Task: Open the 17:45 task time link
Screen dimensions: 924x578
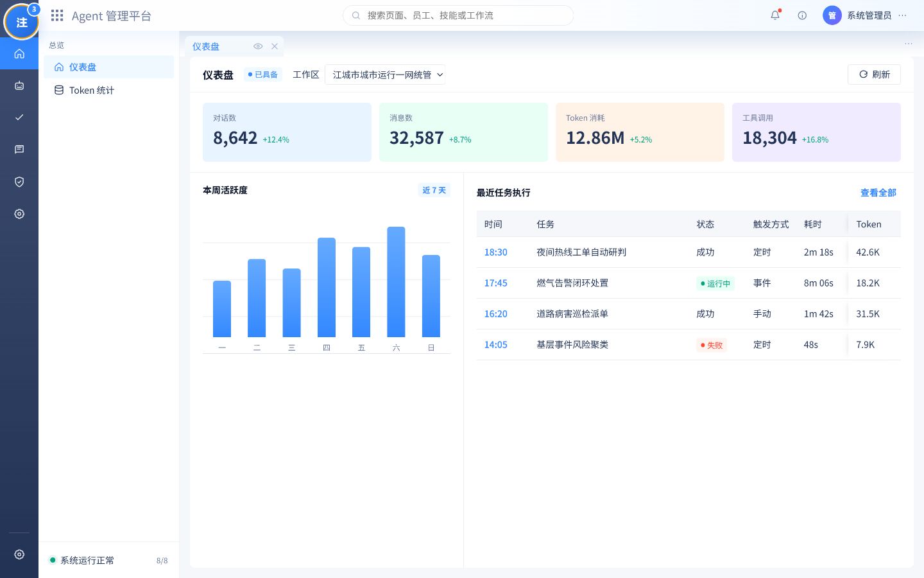Action: (x=495, y=283)
